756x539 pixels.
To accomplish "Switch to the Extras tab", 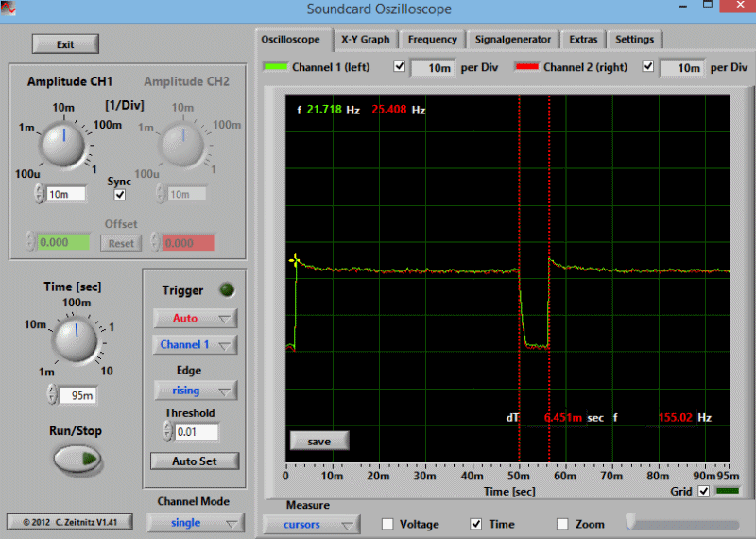I will tap(583, 40).
